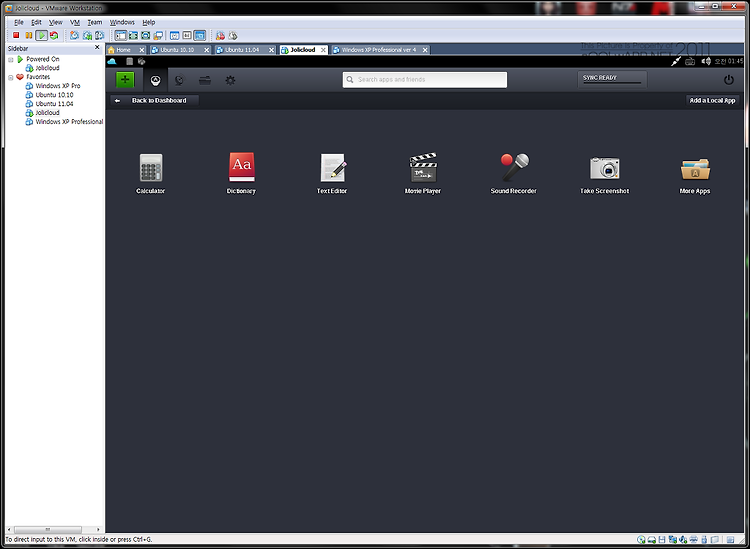Open the VM menu
This screenshot has width=750, height=549.
pyautogui.click(x=75, y=22)
